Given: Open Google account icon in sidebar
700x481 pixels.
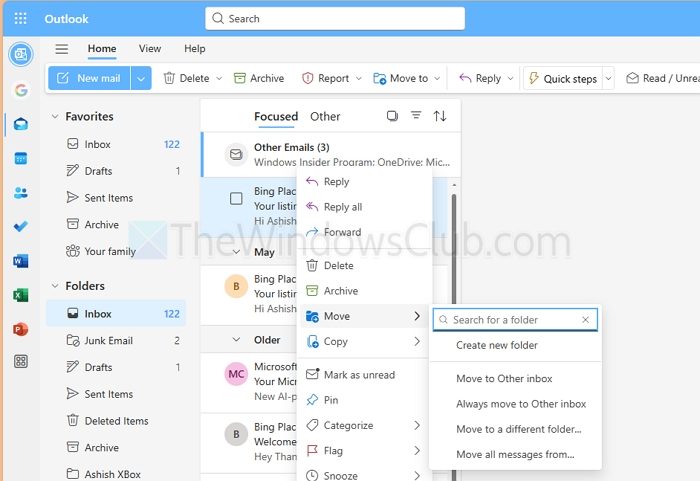Looking at the screenshot, I should pos(21,90).
